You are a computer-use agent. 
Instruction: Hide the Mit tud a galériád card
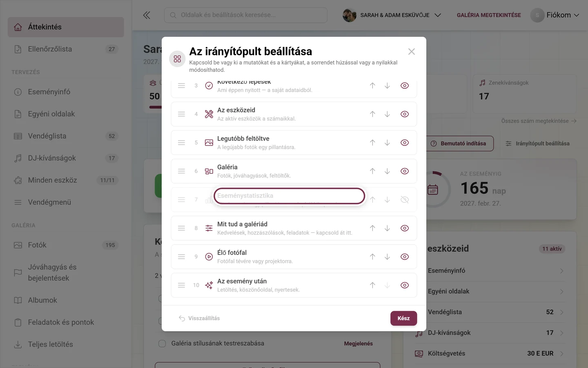(405, 228)
